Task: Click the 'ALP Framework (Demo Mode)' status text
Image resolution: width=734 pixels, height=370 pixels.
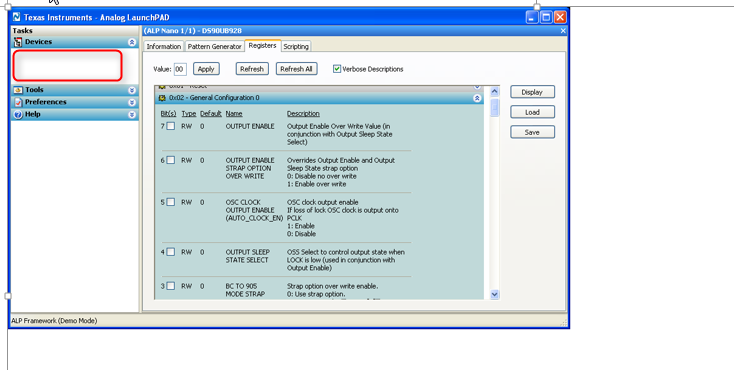Action: 54,321
